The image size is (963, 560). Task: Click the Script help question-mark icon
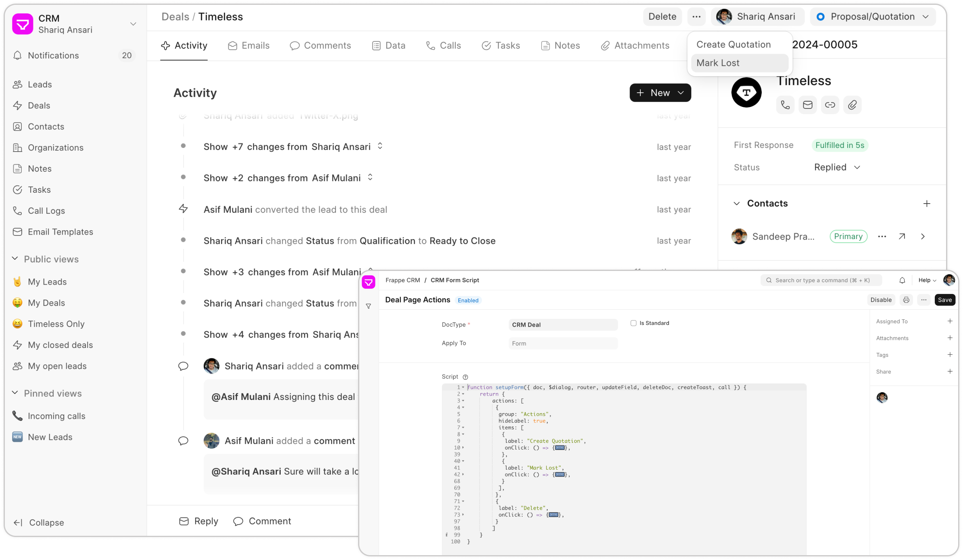click(x=466, y=377)
